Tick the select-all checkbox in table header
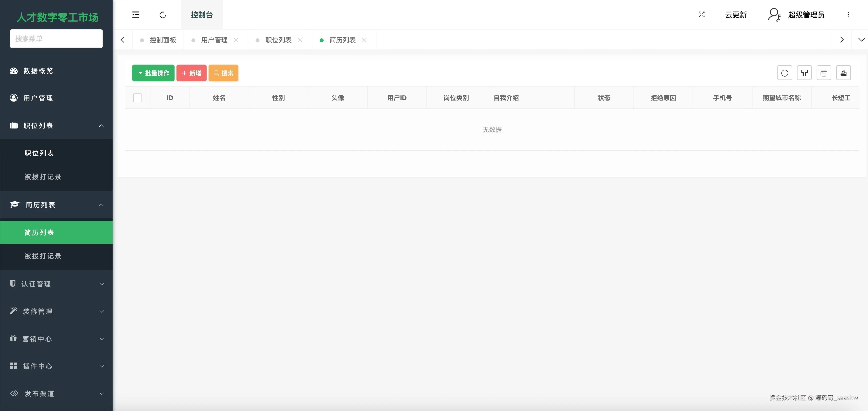 [x=138, y=98]
